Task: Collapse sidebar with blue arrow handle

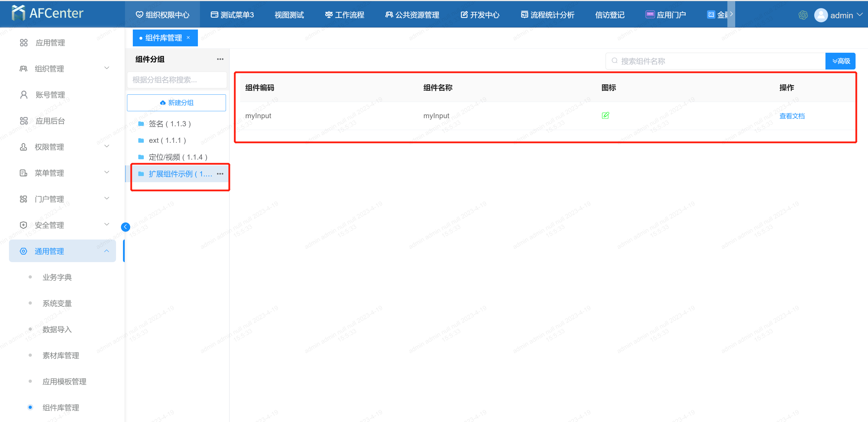Action: 125,227
